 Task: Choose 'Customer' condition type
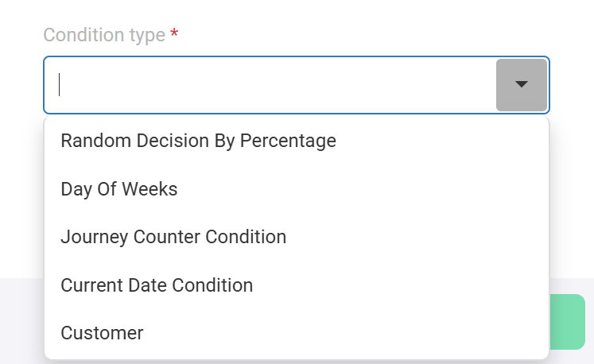pos(102,333)
